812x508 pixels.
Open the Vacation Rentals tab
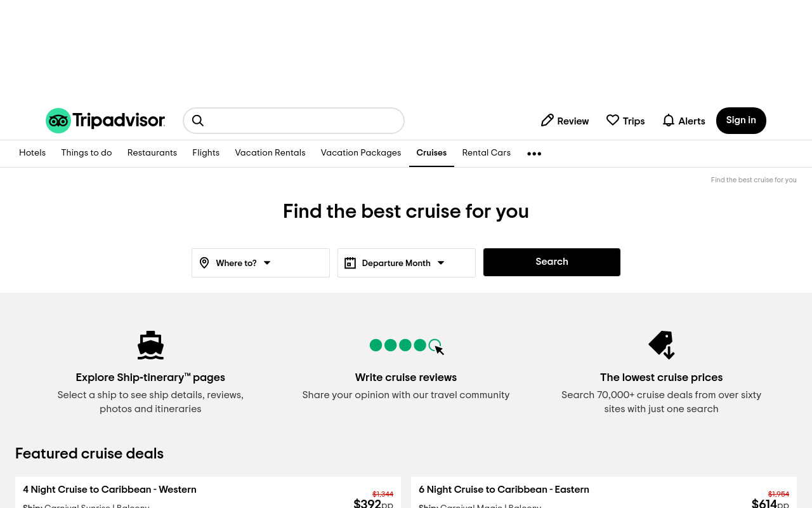point(270,153)
